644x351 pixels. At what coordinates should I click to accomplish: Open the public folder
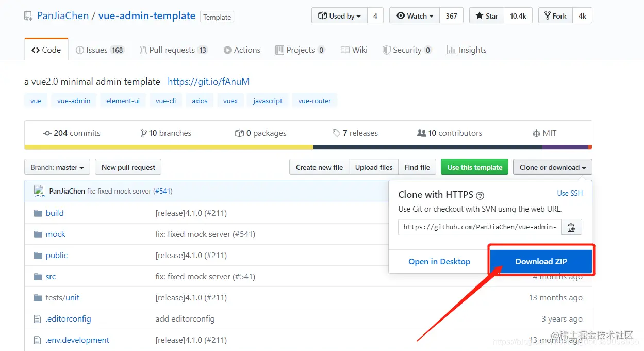[57, 255]
